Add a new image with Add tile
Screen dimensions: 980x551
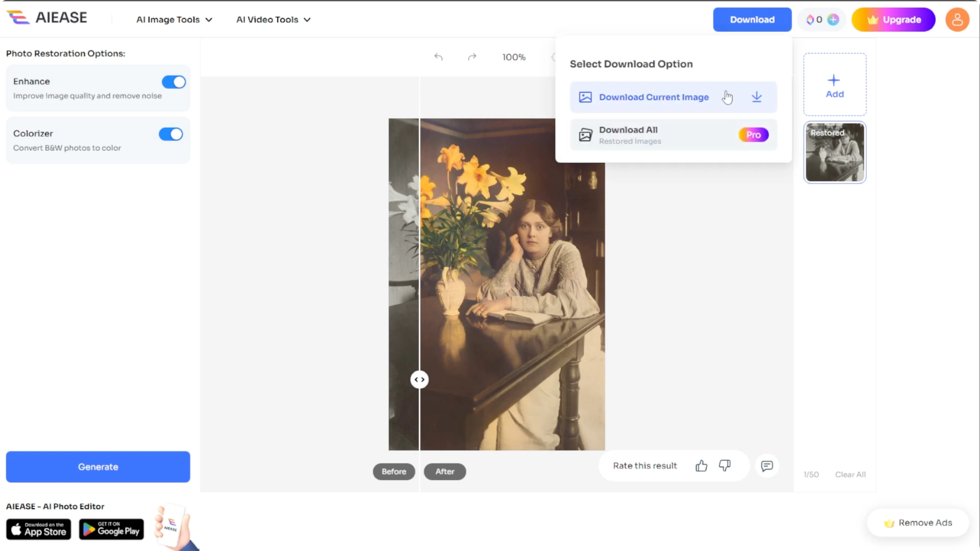pyautogui.click(x=835, y=84)
